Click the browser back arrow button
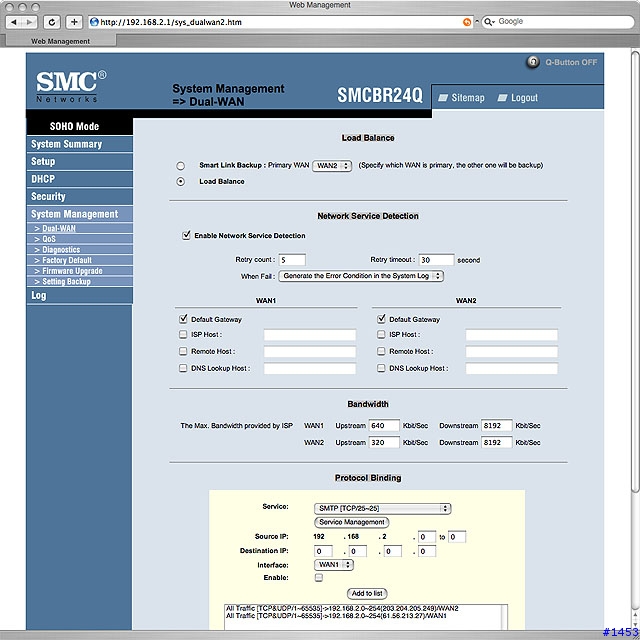This screenshot has width=640, height=640. pyautogui.click(x=14, y=22)
